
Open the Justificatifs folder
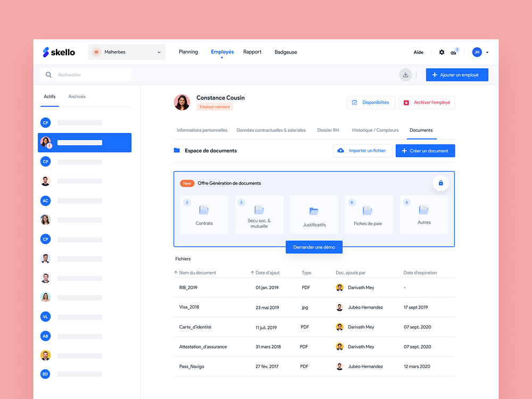click(314, 214)
